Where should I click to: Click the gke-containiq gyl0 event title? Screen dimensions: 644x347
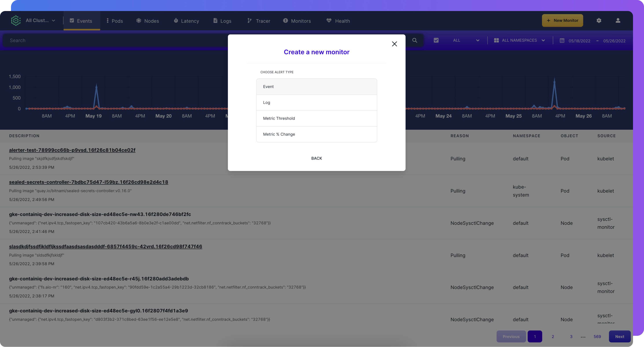pyautogui.click(x=99, y=311)
